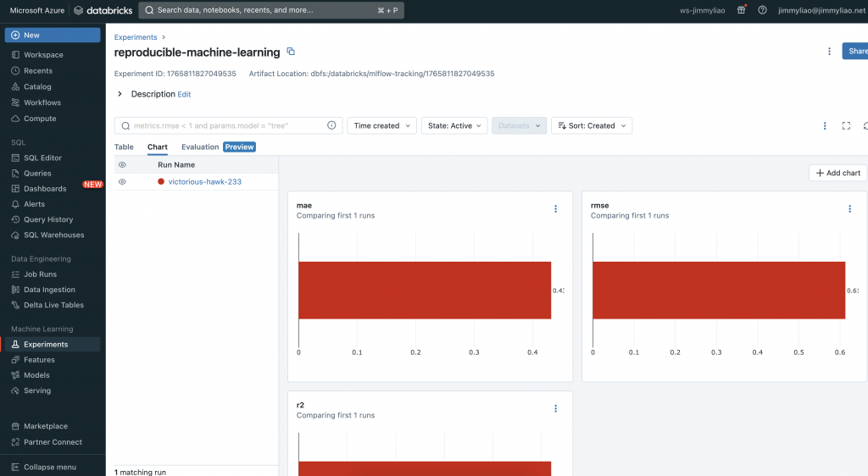Open the victorious-hawk-233 run link
Viewport: 868px width, 476px height.
tap(205, 182)
